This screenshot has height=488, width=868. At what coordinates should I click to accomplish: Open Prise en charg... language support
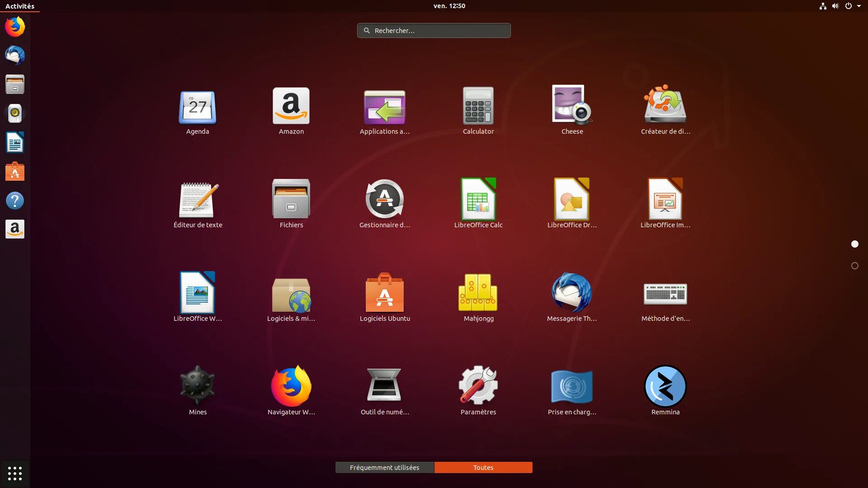[572, 386]
